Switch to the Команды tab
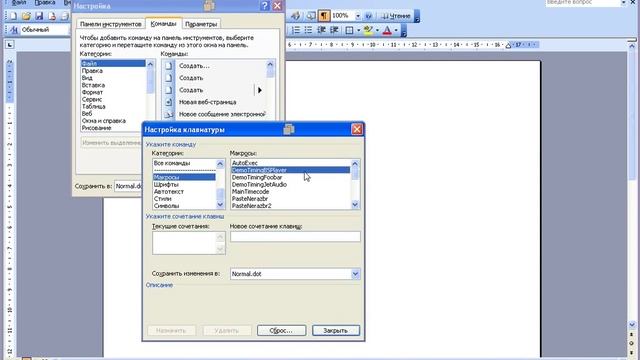This screenshot has height=360, width=640. (163, 24)
